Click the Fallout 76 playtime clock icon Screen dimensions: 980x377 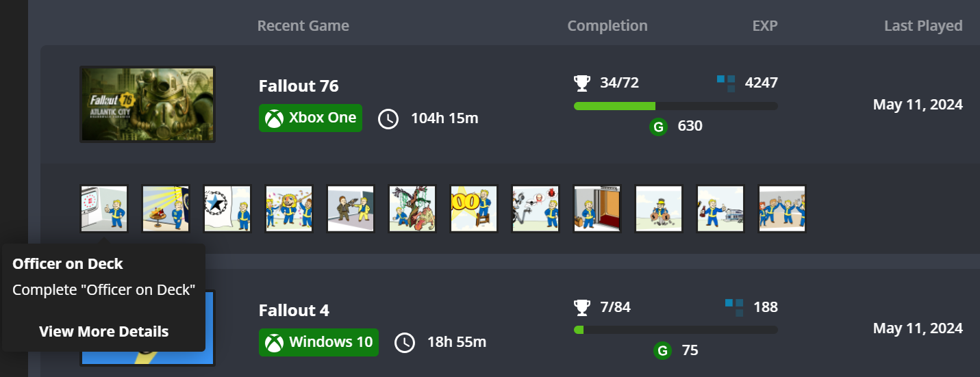[388, 119]
